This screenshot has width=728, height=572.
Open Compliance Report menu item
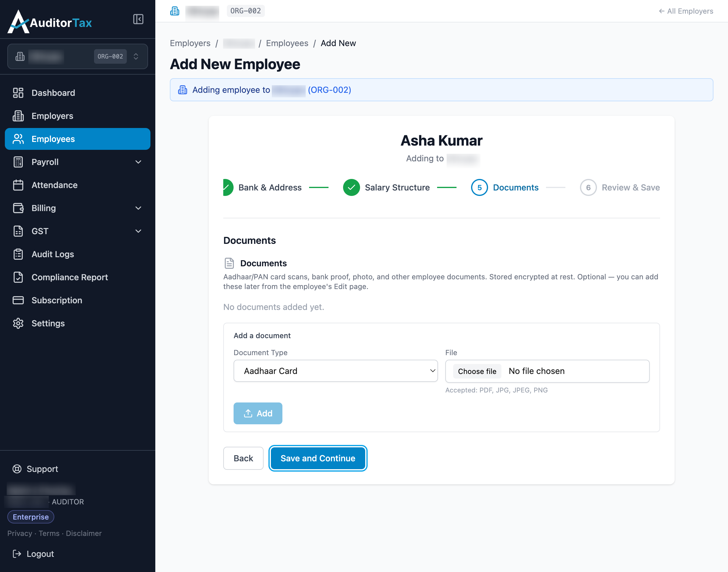[77, 277]
